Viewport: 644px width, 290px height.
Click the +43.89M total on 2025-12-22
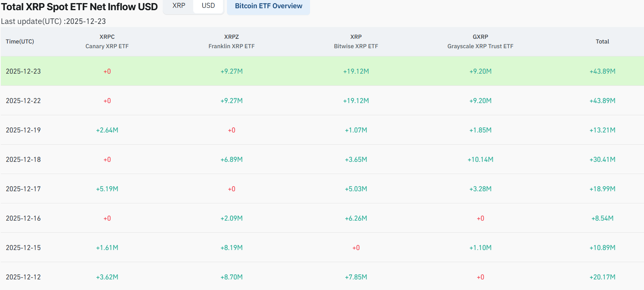[602, 101]
